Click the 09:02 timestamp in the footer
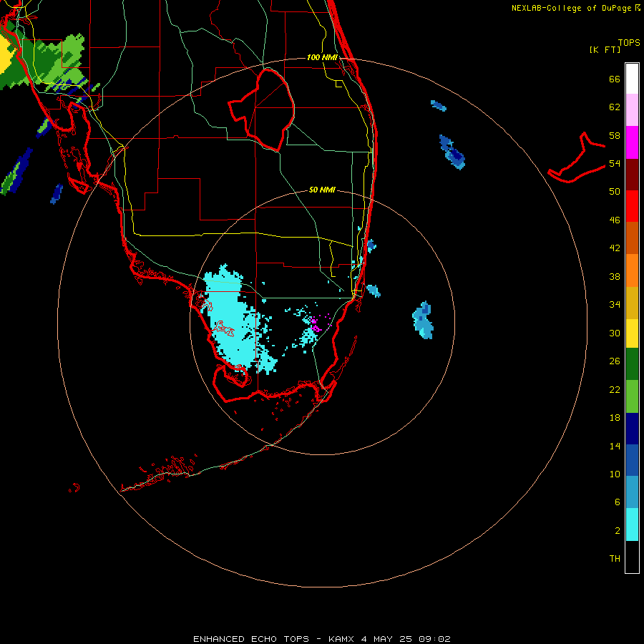This screenshot has width=644, height=644. click(x=434, y=639)
